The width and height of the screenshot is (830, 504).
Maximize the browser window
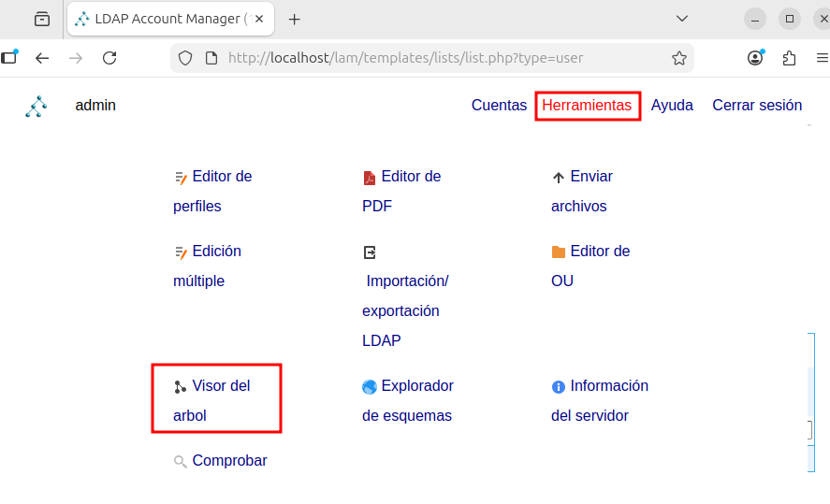pyautogui.click(x=790, y=19)
